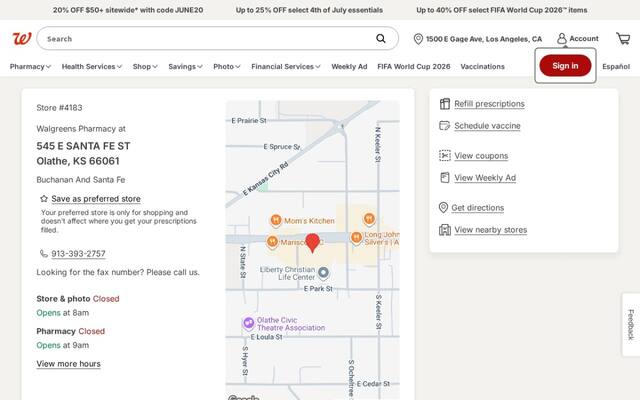Expand the Financial Services menu
The image size is (640, 400).
click(x=286, y=67)
